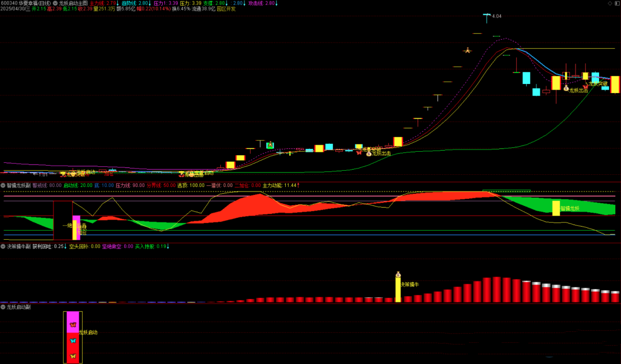The height and width of the screenshot is (364, 621).
Task: Open the 决策擒牛副 indicator dropdown arrow
Action: pyautogui.click(x=3, y=246)
